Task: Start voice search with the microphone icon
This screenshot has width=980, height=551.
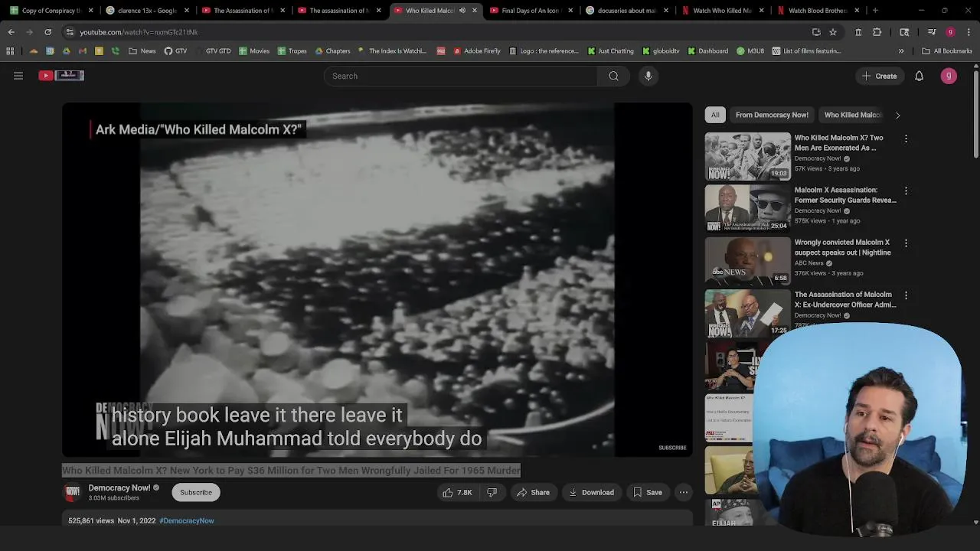Action: coord(648,76)
